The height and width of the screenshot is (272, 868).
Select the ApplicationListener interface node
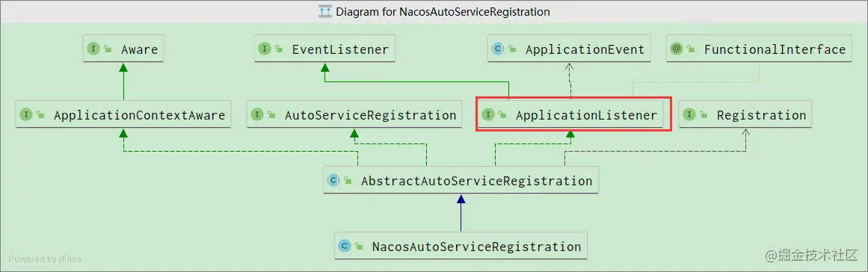(570, 115)
